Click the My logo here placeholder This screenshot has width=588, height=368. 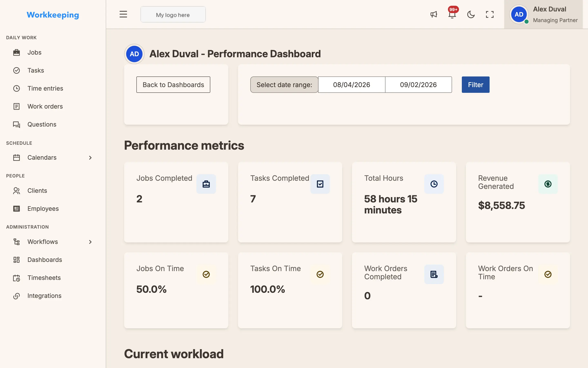click(173, 15)
